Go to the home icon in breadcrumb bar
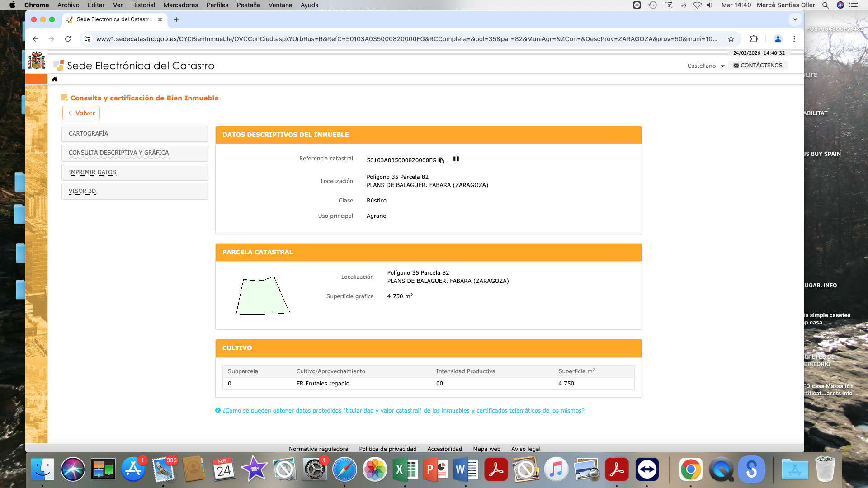The image size is (868, 488). (x=55, y=79)
